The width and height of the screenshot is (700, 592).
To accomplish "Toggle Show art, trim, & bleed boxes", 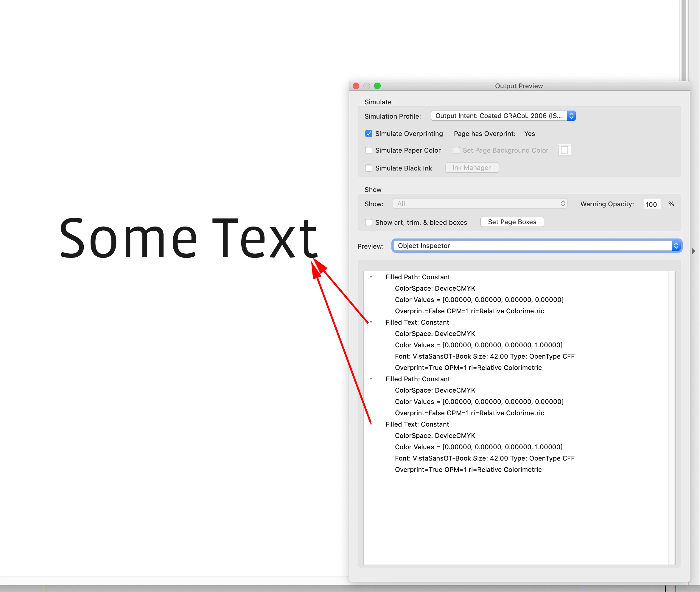I will coord(368,222).
